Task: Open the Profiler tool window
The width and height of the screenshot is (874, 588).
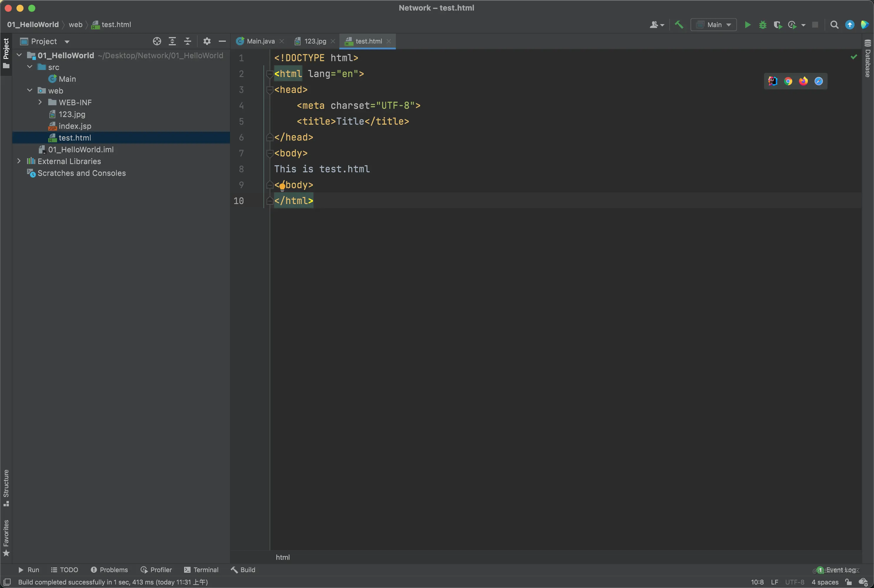Action: 156,570
